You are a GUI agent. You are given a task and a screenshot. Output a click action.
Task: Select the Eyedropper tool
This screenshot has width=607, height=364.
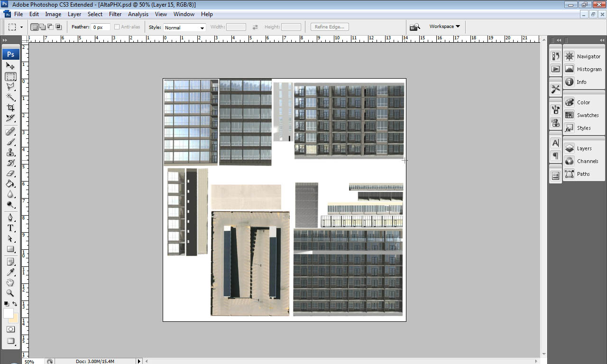10,272
